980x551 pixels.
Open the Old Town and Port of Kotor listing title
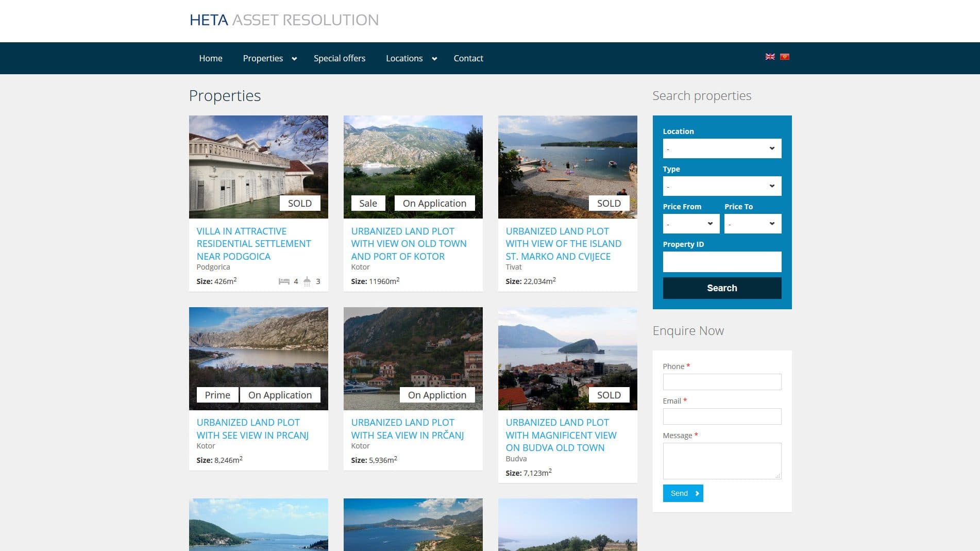[409, 244]
